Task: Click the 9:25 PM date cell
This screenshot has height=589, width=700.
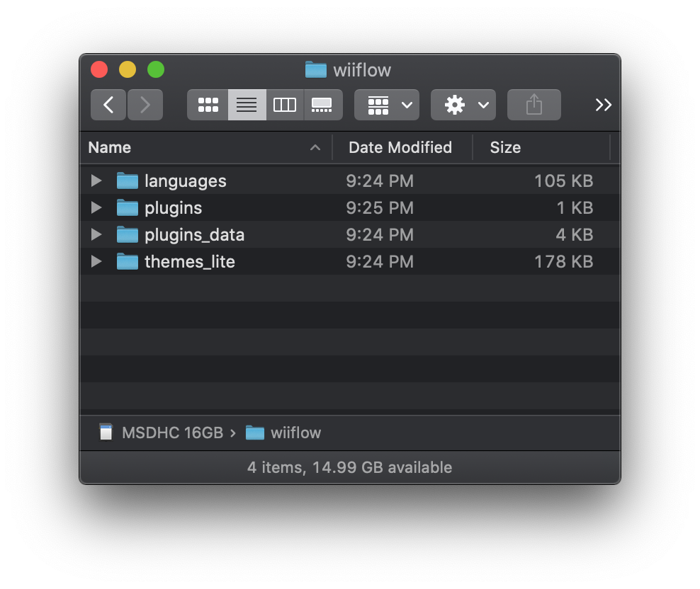Action: 380,208
